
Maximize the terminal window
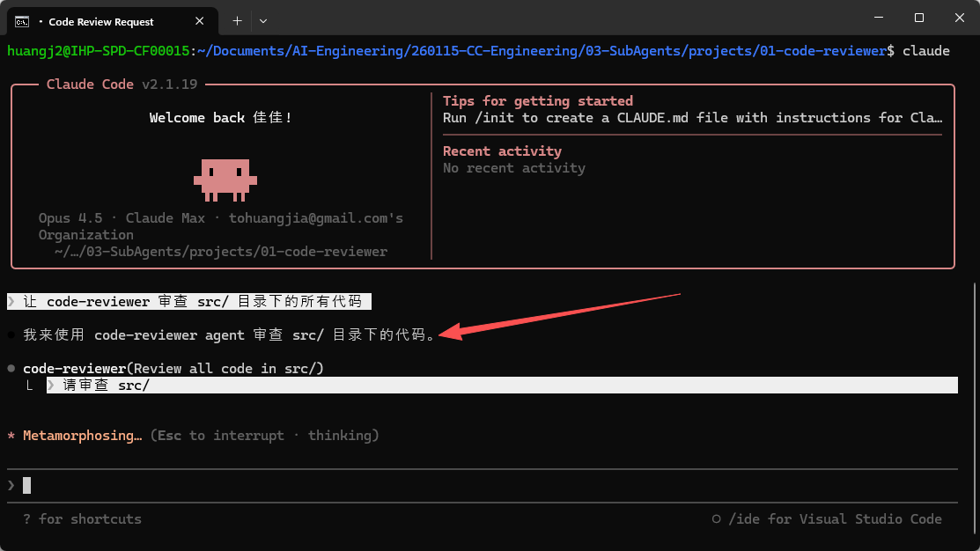(x=918, y=18)
